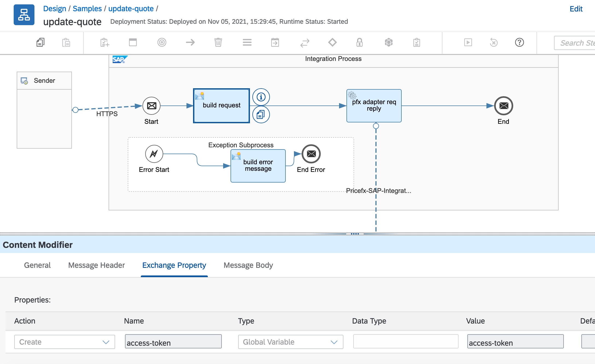Select the General tab
The image size is (595, 364).
coord(37,265)
